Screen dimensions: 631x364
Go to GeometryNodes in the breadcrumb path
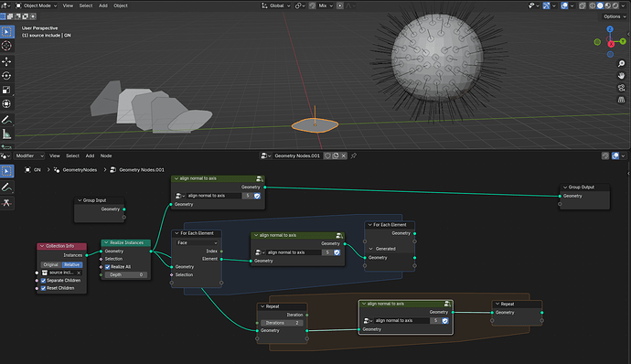[76, 170]
